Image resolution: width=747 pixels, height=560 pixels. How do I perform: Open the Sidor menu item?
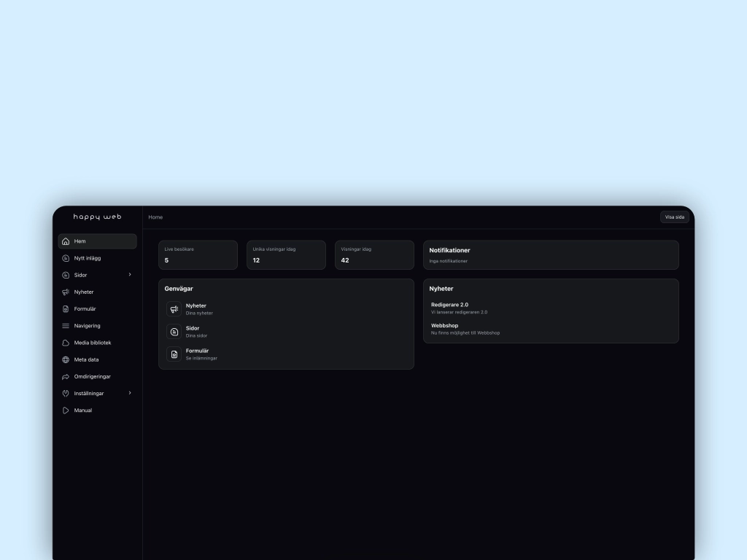pos(81,275)
